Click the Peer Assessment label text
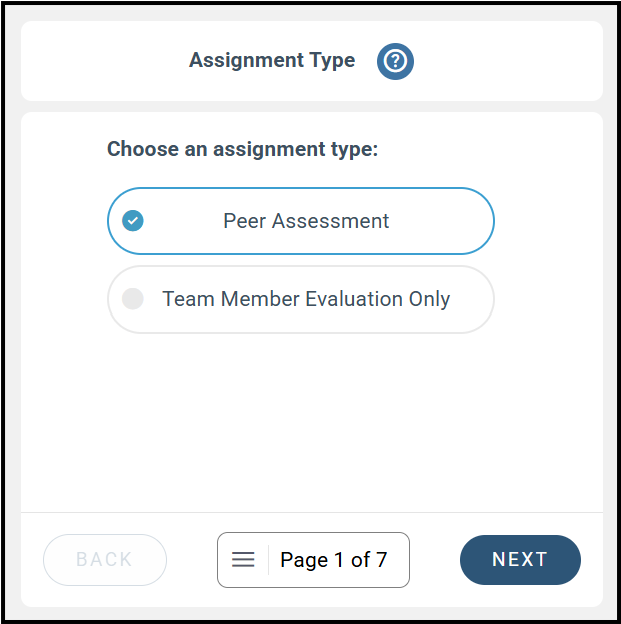Image resolution: width=621 pixels, height=624 pixels. (306, 221)
